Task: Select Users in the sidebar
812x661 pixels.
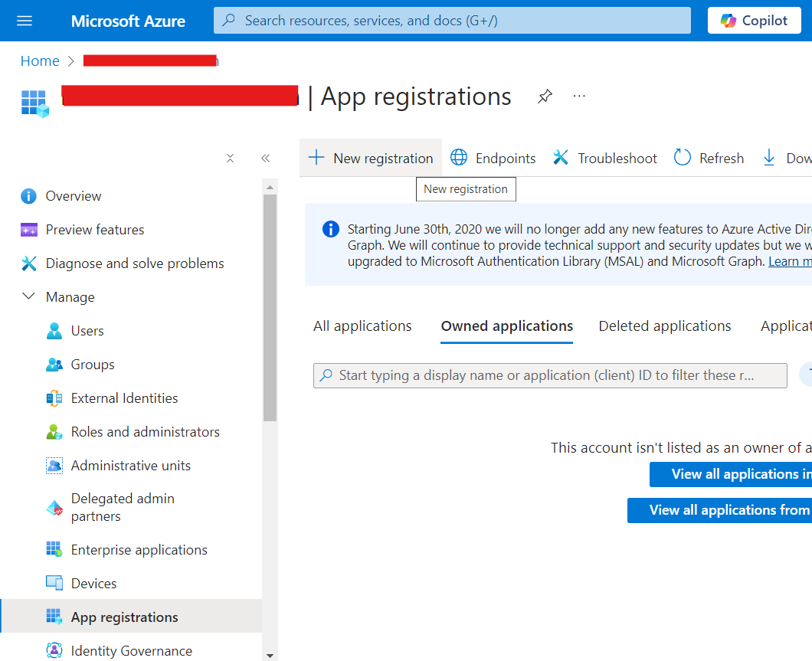Action: point(87,330)
